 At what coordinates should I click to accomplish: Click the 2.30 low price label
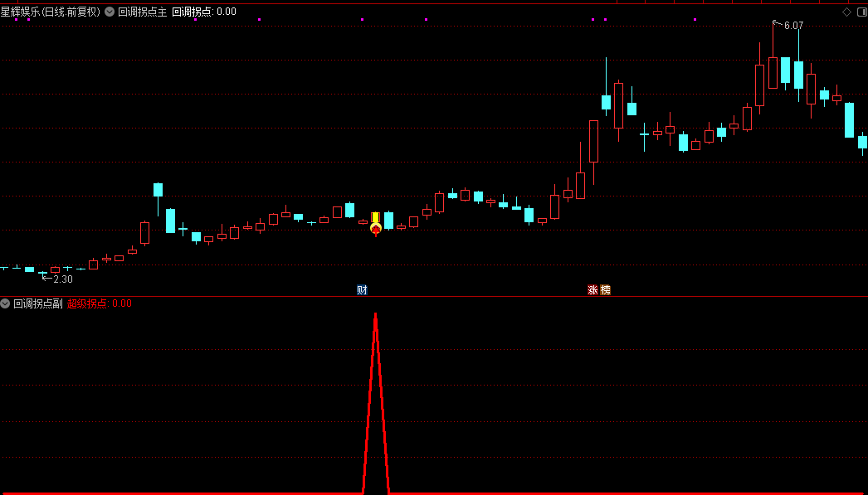tap(63, 279)
